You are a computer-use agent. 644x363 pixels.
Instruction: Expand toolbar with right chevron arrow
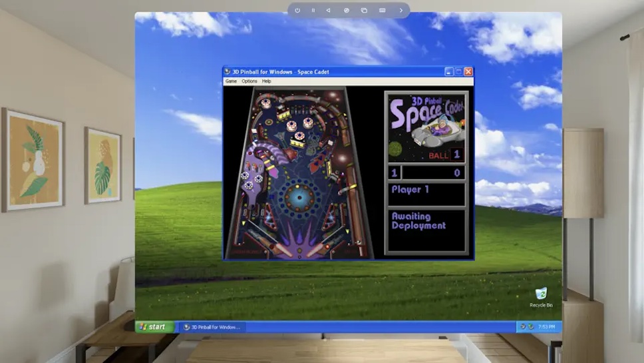401,11
